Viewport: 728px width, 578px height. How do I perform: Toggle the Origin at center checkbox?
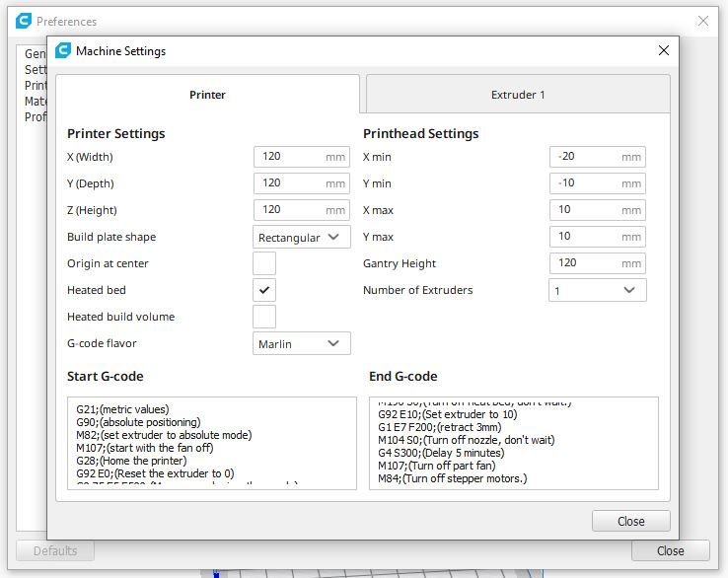[264, 263]
